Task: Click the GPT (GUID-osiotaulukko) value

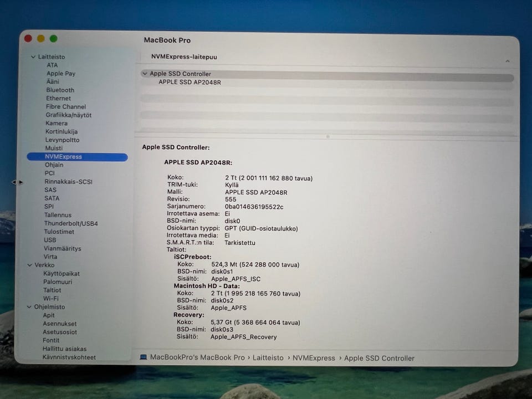Action: (261, 229)
